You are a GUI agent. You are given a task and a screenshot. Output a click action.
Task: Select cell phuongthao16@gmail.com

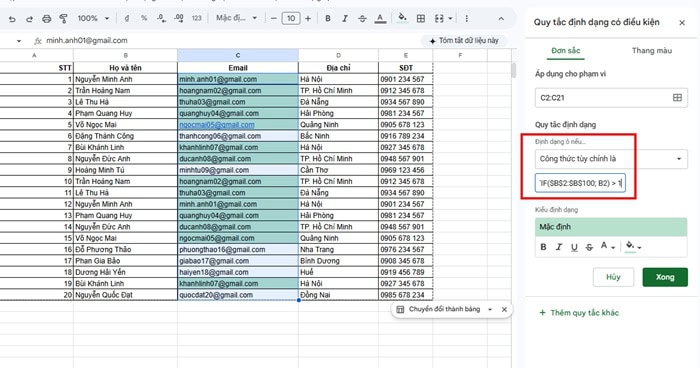point(238,250)
